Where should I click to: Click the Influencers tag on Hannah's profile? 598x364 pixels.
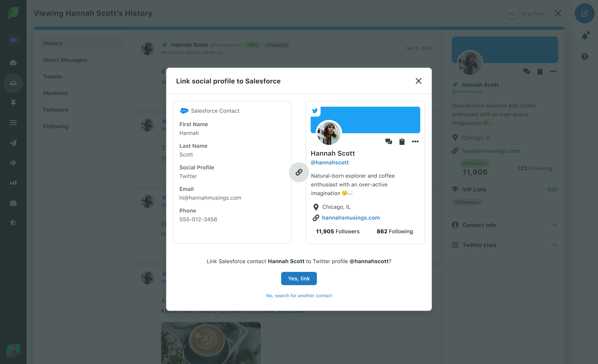coord(467,202)
